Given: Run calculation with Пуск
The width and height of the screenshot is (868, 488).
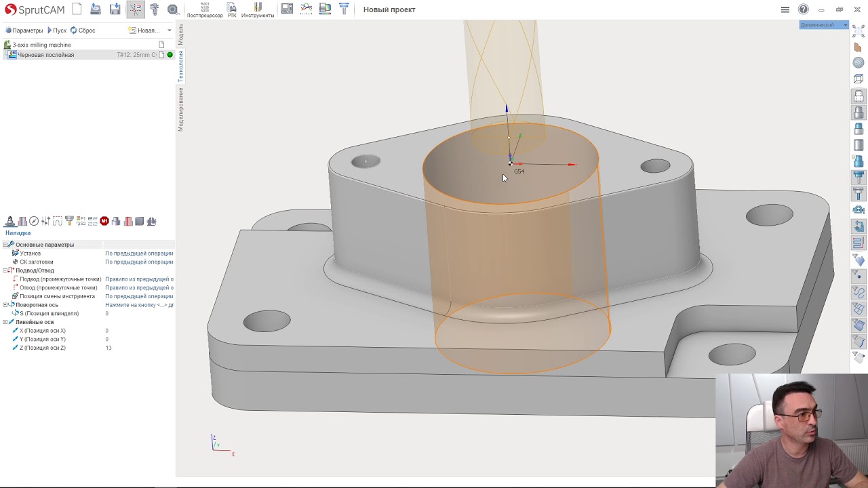Looking at the screenshot, I should pyautogui.click(x=56, y=30).
